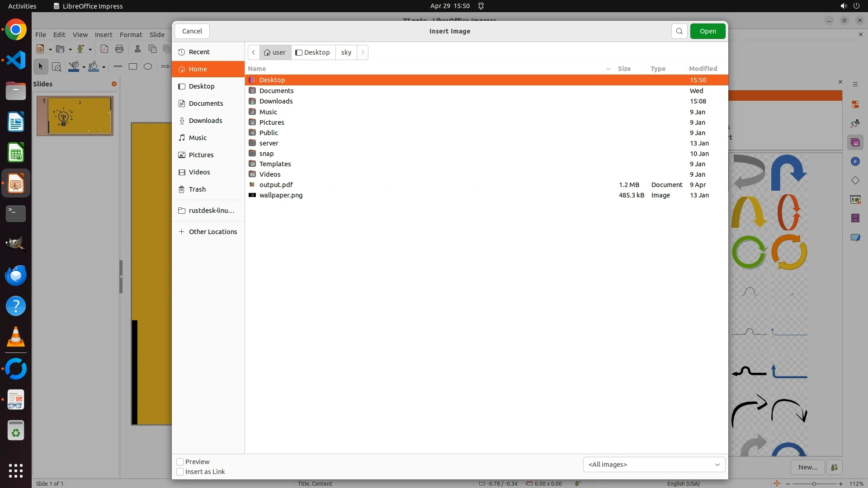
Task: Select wallpaper.png in the file list
Action: point(281,195)
